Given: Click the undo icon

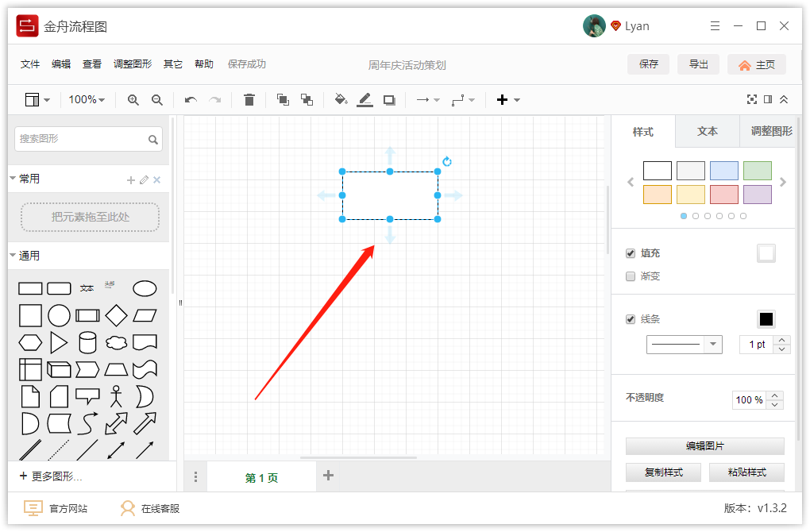Looking at the screenshot, I should [191, 99].
